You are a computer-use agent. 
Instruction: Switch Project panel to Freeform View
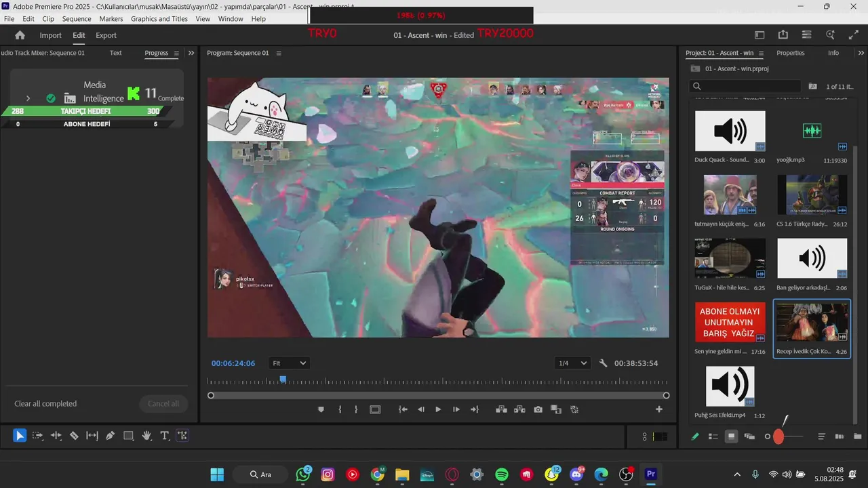coord(749,436)
